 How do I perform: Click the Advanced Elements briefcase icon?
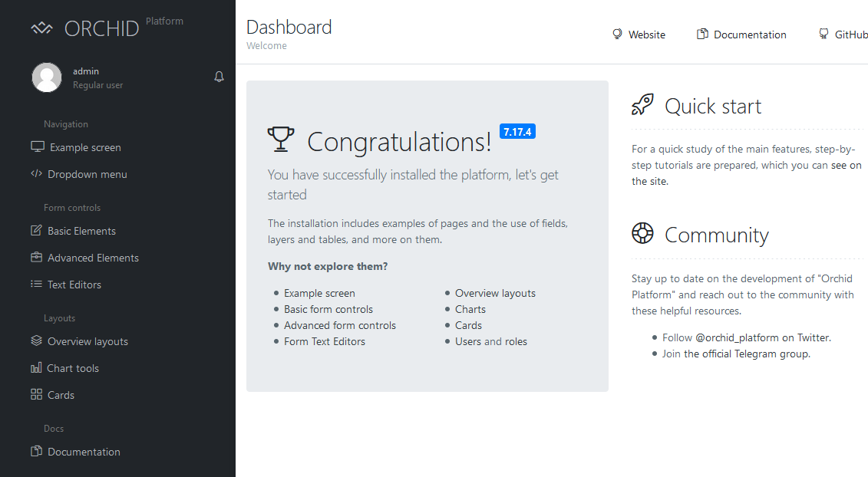(36, 258)
